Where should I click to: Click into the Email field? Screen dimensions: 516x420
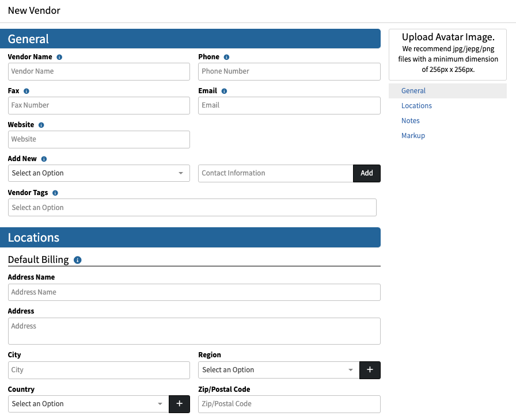(x=289, y=105)
